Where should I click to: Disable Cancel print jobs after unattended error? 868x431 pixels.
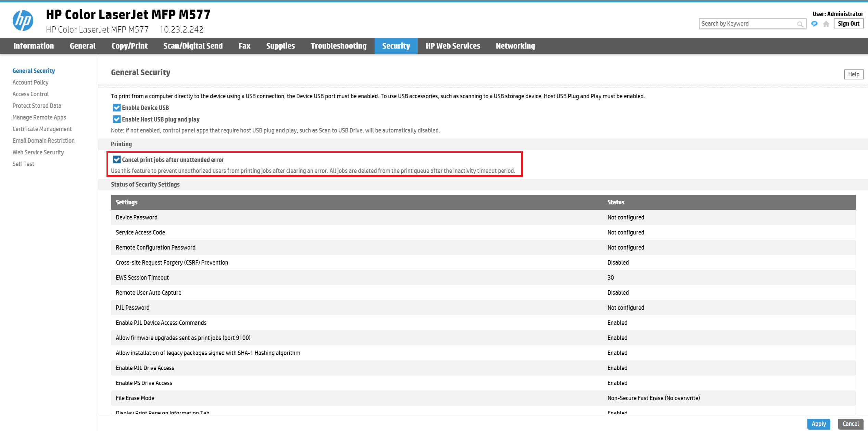tap(117, 160)
